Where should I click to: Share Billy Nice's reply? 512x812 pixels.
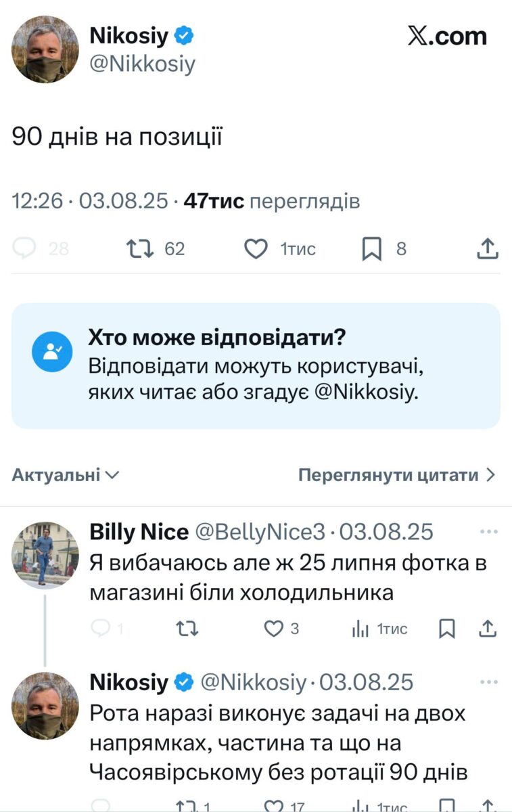pyautogui.click(x=487, y=629)
